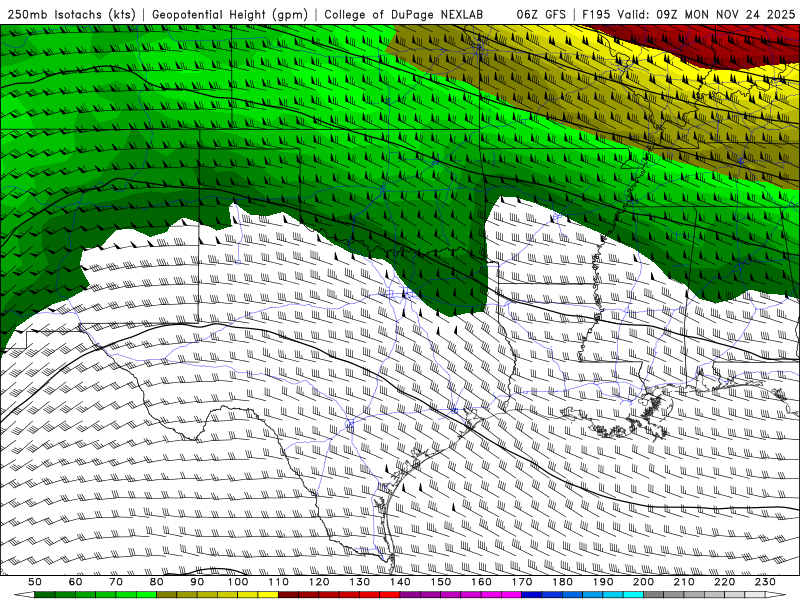Viewport: 800px width, 600px height.
Task: Pick the dark gray swatch right after 200
Action: pyautogui.click(x=654, y=594)
